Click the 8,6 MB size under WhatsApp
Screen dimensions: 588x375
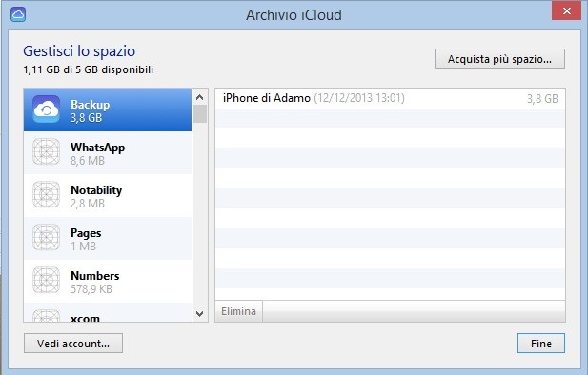pos(88,161)
